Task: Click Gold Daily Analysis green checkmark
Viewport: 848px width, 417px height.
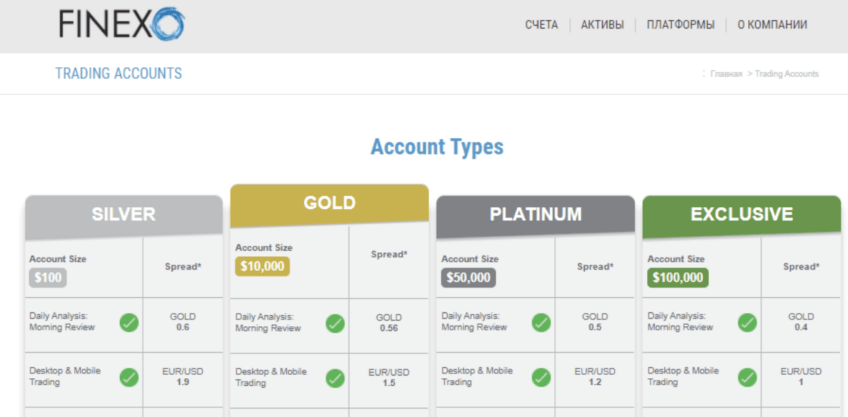Action: tap(335, 323)
